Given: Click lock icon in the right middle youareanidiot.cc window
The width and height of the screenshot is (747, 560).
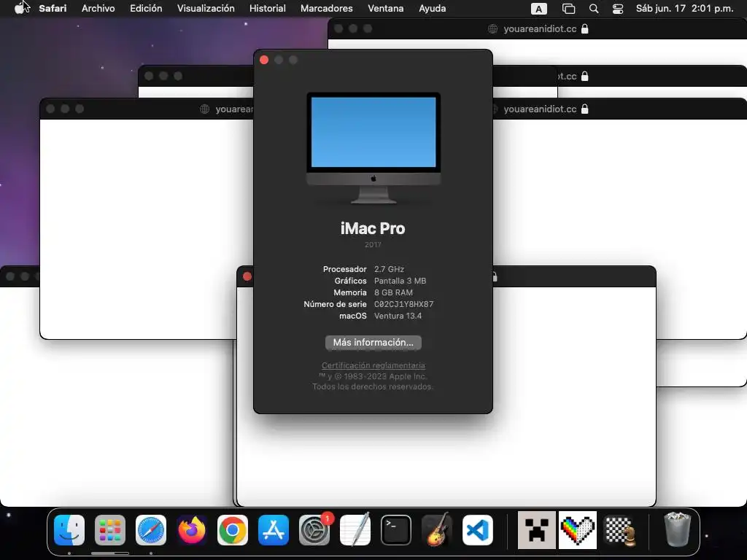Looking at the screenshot, I should 585,109.
